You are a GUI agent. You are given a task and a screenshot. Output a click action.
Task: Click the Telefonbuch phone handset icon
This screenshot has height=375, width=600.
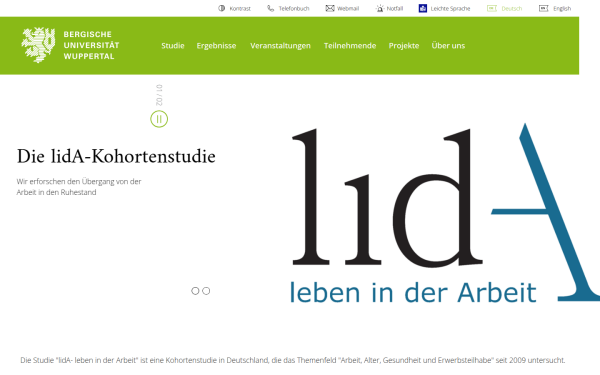pos(271,8)
